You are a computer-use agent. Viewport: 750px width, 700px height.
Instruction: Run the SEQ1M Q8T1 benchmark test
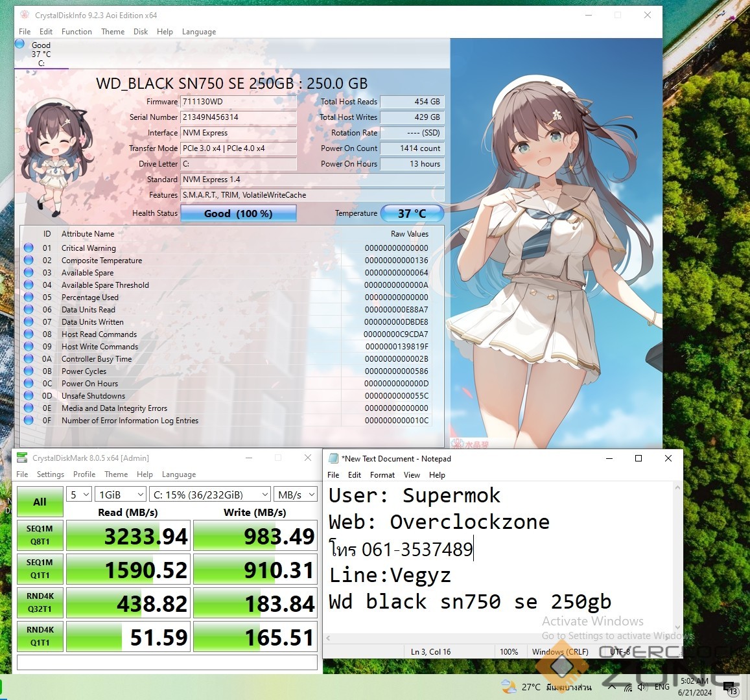point(40,535)
